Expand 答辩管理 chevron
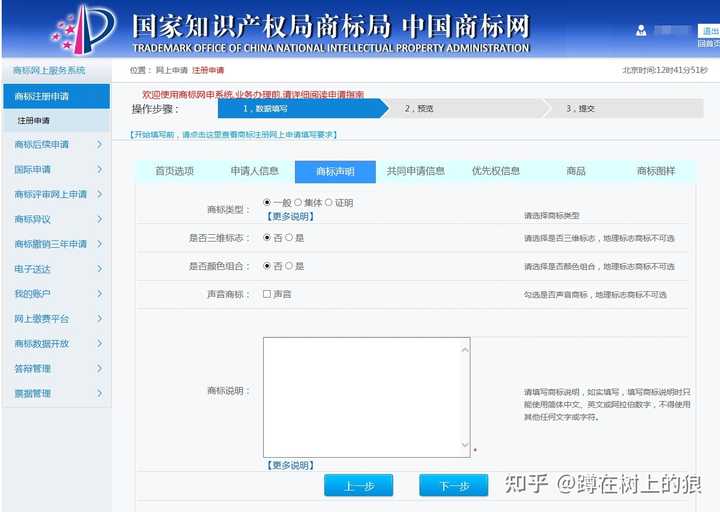Screen dimensions: 720x512 pos(100,368)
